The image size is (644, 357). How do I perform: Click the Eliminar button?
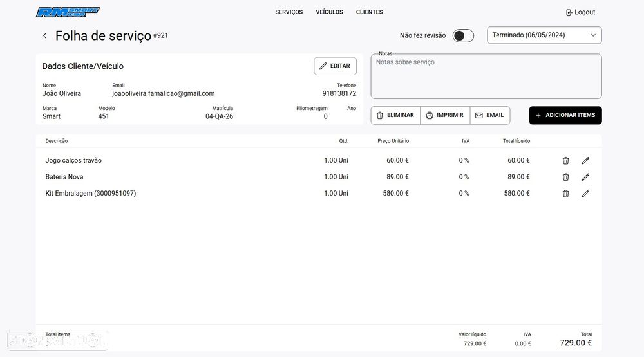tap(395, 115)
